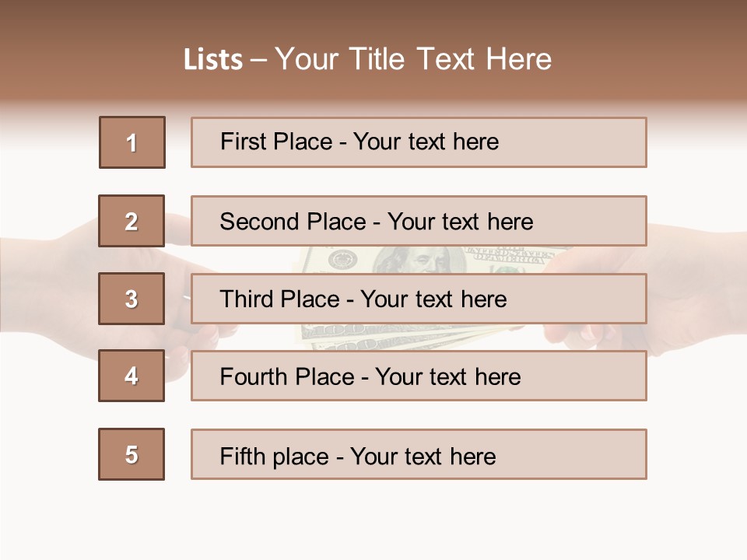Select the "Second Place" text box

pos(419,221)
